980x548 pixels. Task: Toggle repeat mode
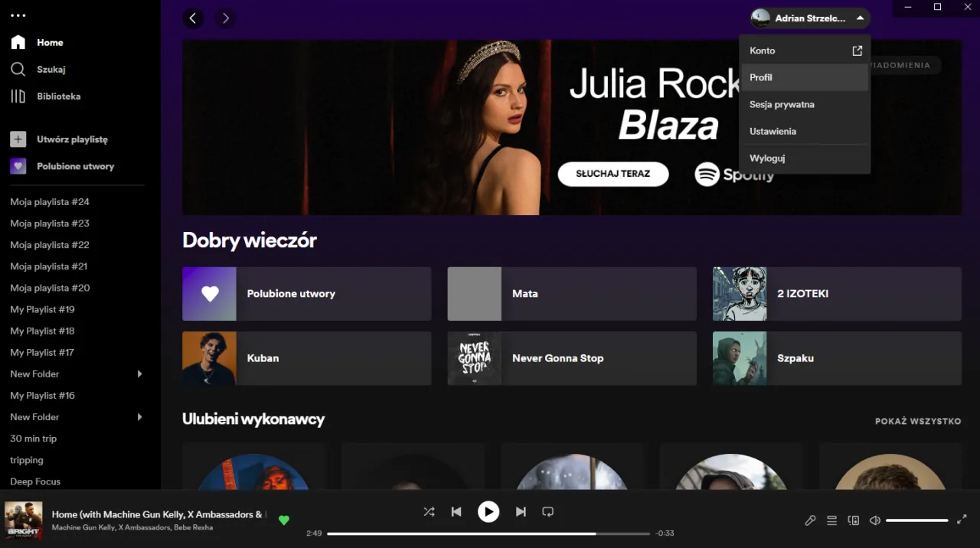pos(547,511)
